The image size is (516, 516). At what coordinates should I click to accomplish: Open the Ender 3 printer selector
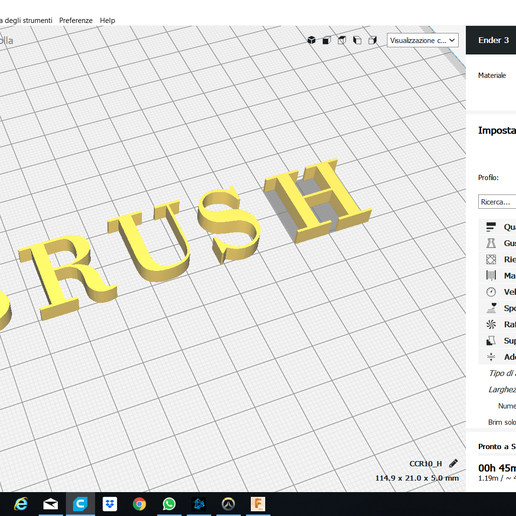click(491, 40)
